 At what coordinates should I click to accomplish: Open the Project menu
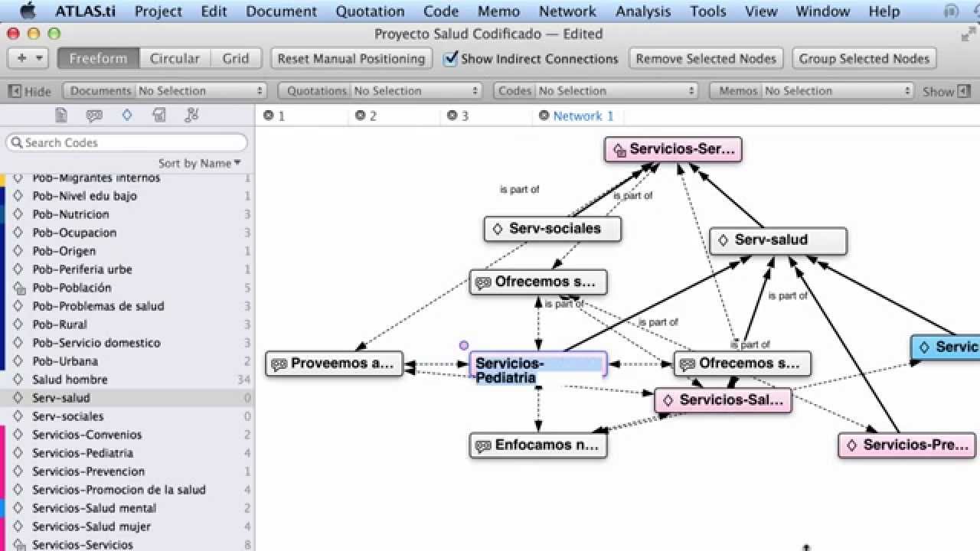coord(158,11)
